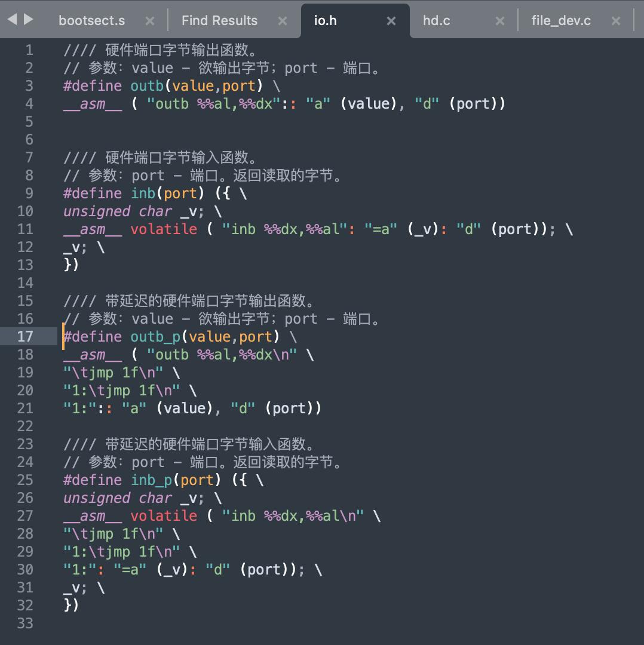Click __asm__ keyword on line 18

93,355
